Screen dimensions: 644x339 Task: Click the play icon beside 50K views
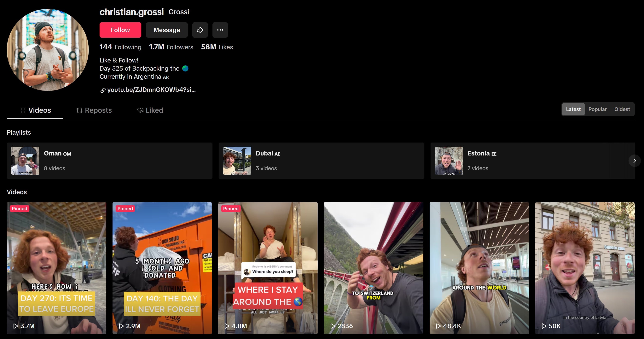pyautogui.click(x=544, y=326)
